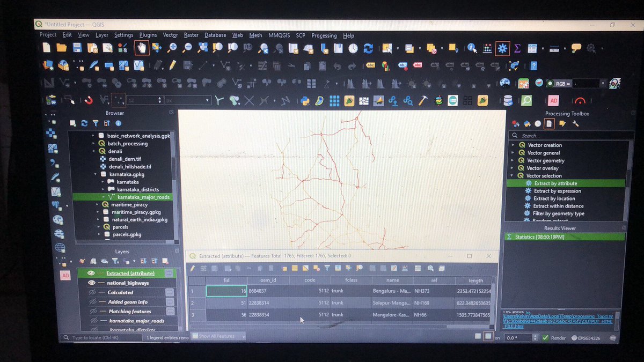Click the green magnifier plugin icon
Screen dimensions: 644x362
pos(526,100)
